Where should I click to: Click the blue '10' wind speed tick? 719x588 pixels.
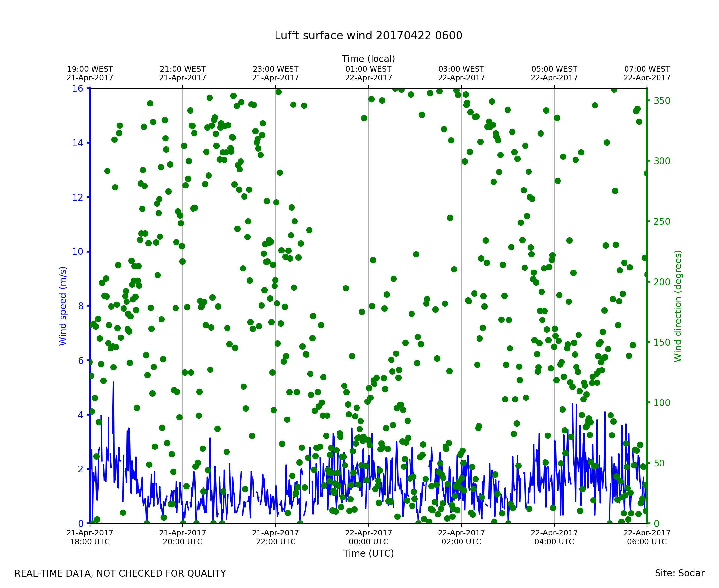[x=77, y=252]
